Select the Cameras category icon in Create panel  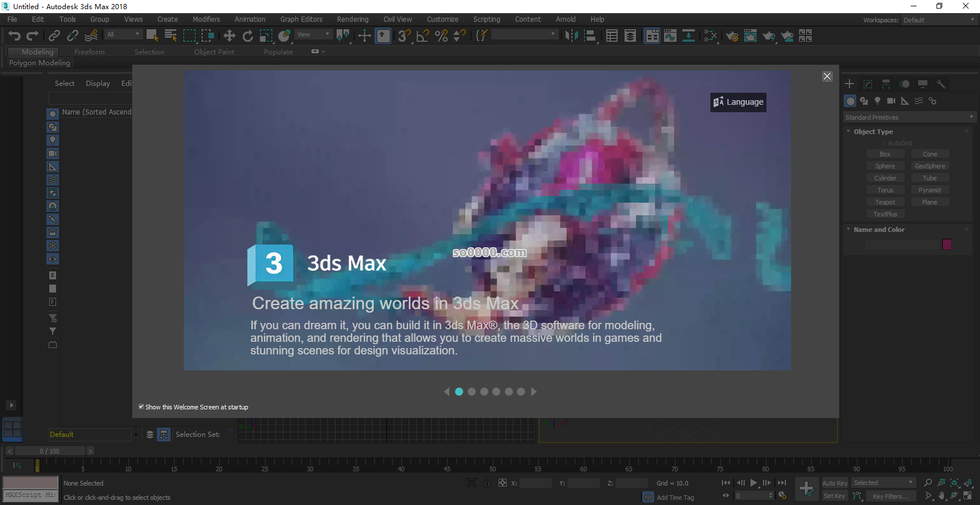[891, 101]
